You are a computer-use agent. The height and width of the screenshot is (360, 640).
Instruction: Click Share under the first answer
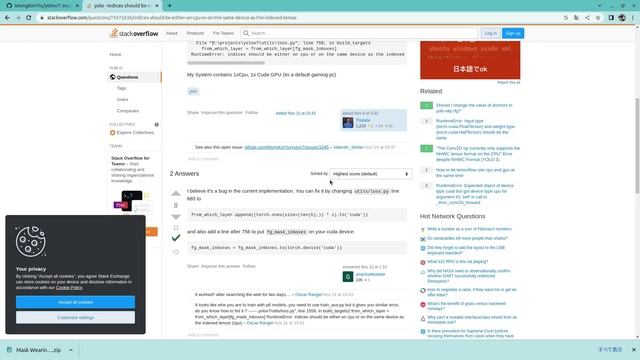pyautogui.click(x=193, y=267)
